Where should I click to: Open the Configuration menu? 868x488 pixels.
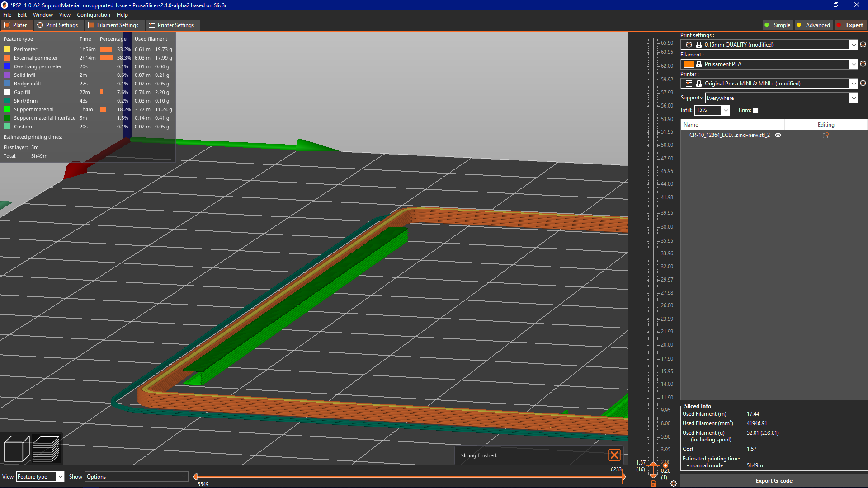point(93,14)
